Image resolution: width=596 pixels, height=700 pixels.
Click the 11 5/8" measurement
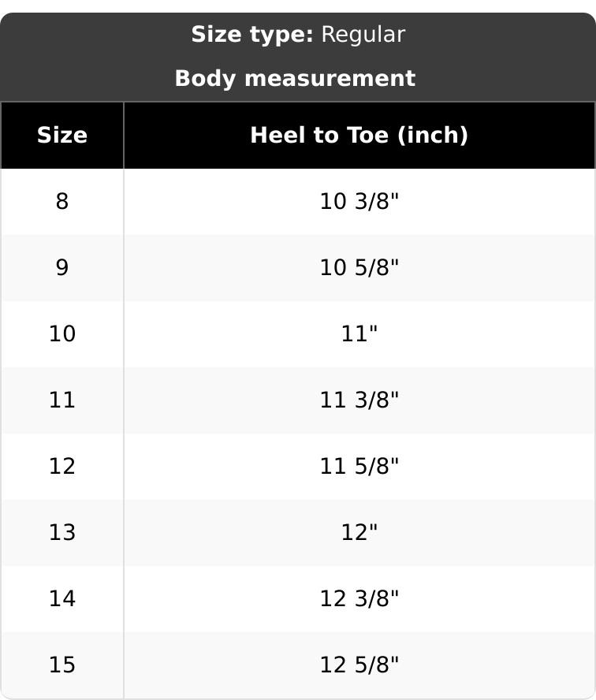359,466
